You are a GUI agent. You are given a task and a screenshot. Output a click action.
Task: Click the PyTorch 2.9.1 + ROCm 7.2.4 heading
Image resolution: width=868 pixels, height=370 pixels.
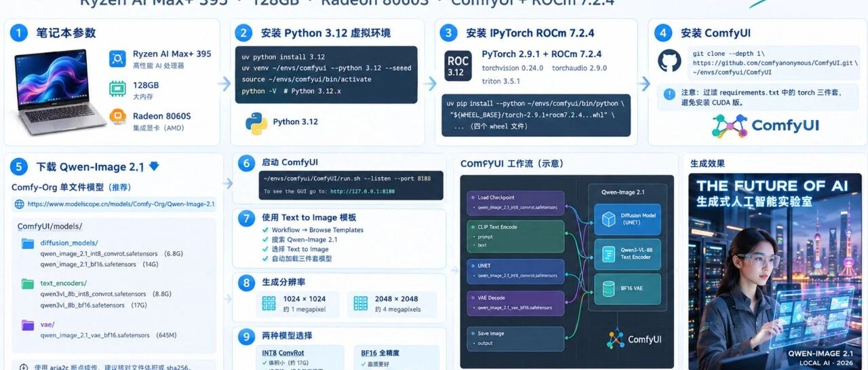point(542,54)
